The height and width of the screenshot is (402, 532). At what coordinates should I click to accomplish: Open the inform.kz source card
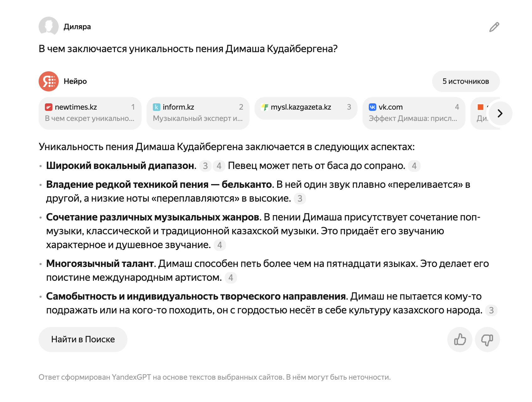pos(198,113)
